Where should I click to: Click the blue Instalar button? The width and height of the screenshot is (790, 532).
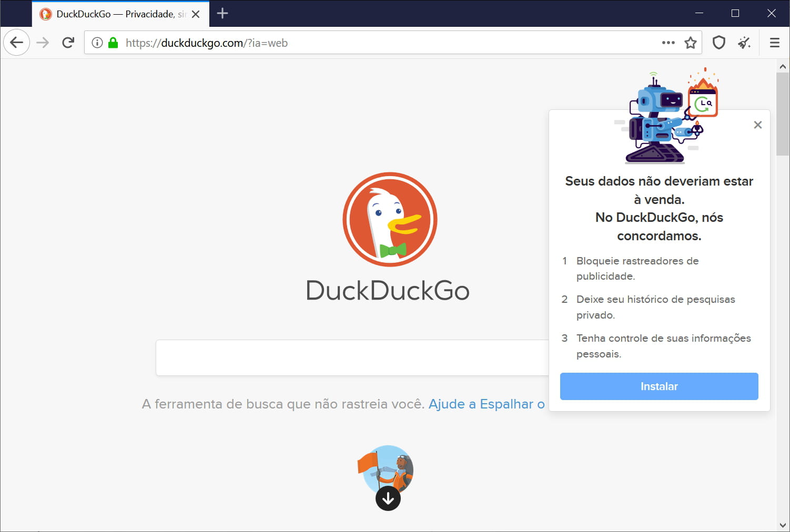click(x=659, y=386)
